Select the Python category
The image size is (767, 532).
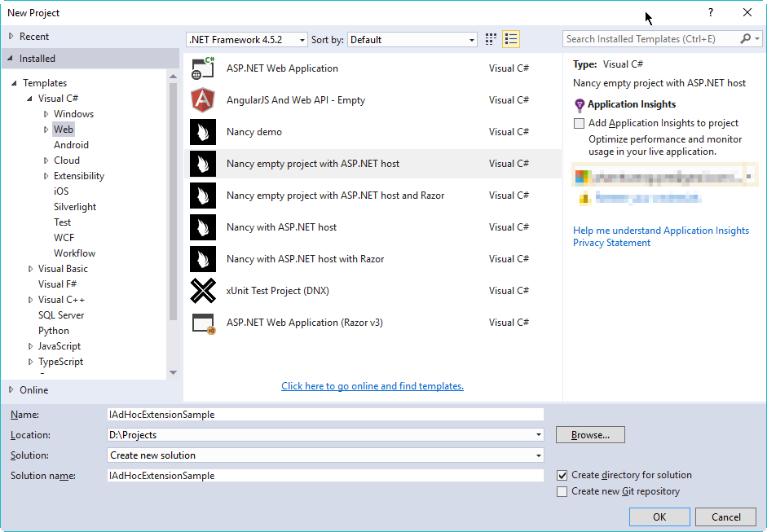point(54,331)
